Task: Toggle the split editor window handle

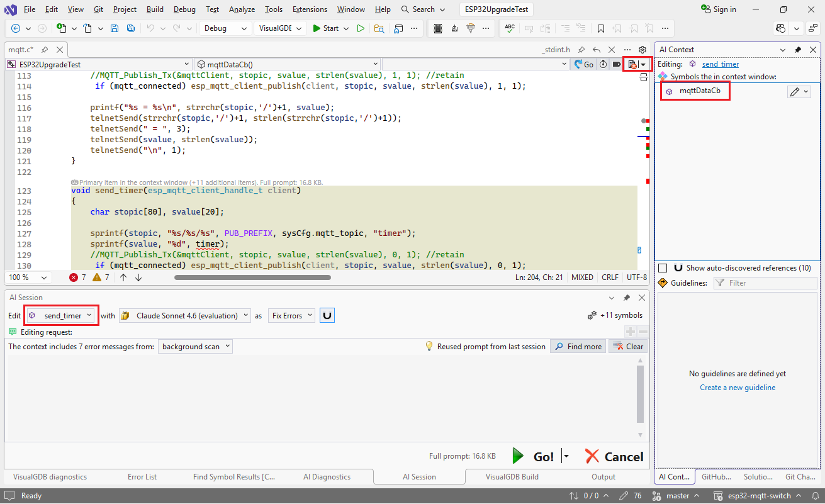Action: pos(643,77)
